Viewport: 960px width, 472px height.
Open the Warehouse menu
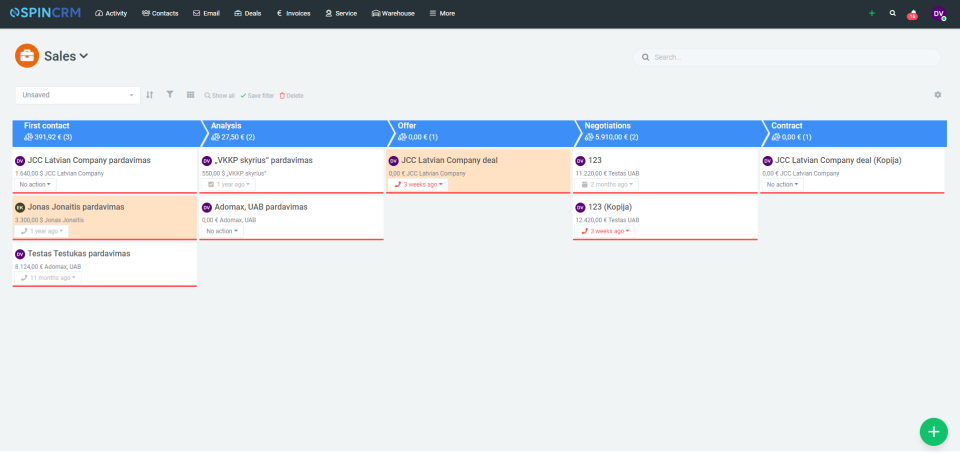pyautogui.click(x=393, y=13)
